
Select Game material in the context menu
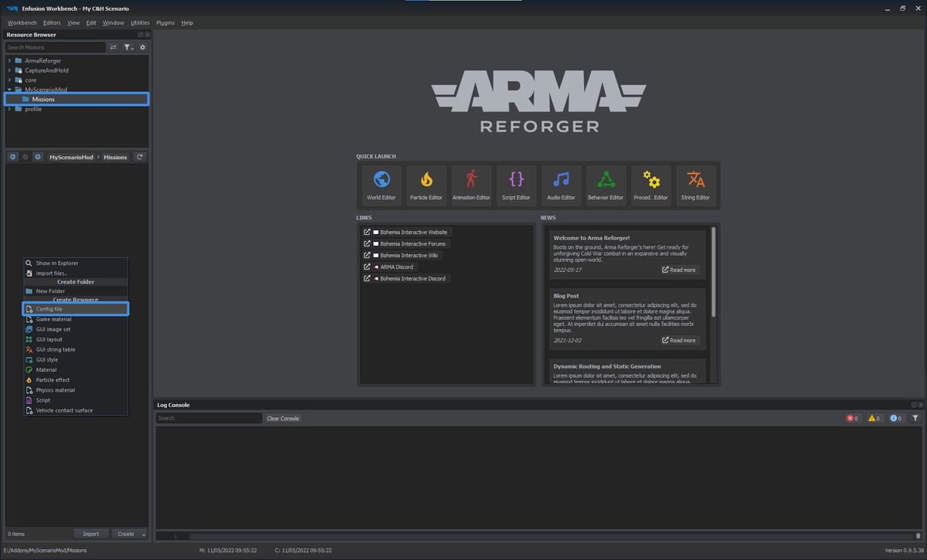pos(53,319)
